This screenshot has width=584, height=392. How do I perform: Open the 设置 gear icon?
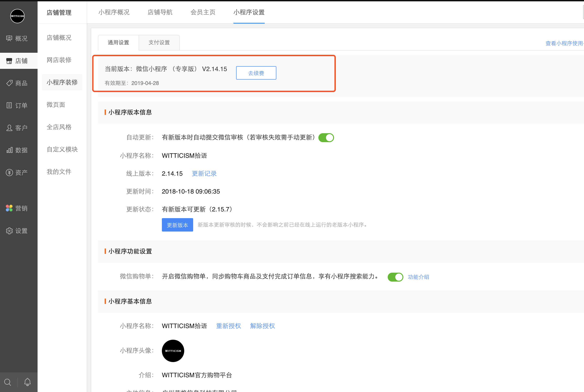[9, 231]
